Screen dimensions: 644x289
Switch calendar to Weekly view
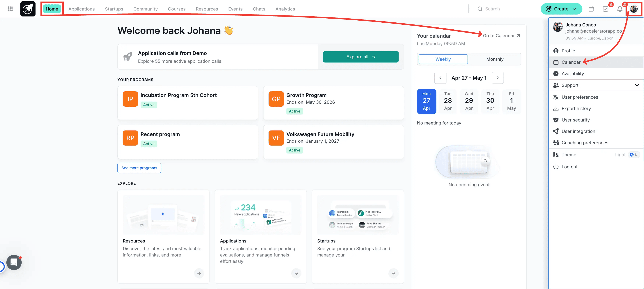(443, 59)
